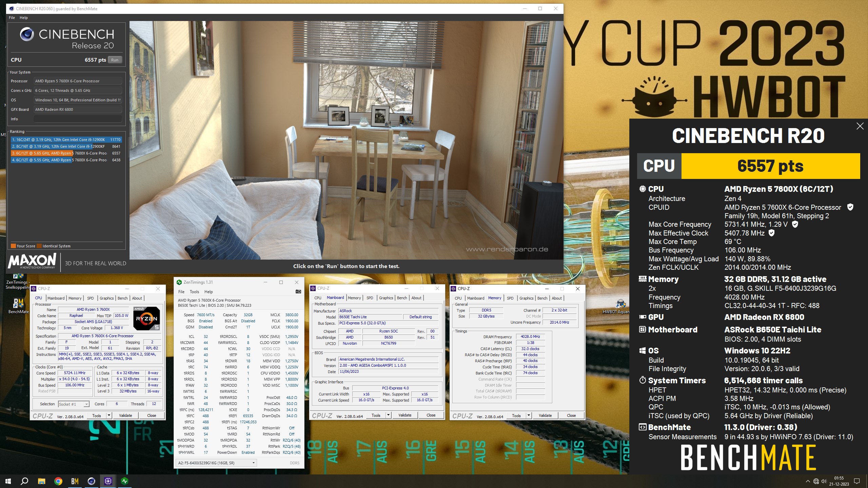Open network status tray icon

click(x=816, y=481)
